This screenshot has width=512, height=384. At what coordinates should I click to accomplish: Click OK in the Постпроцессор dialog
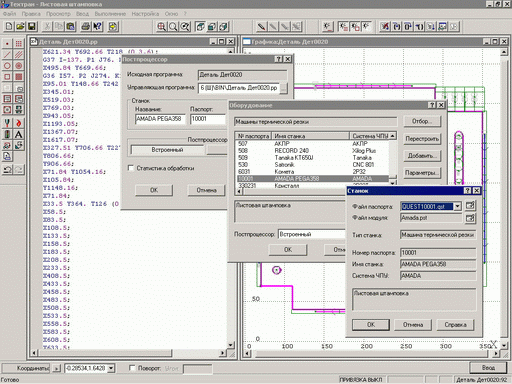click(x=154, y=190)
